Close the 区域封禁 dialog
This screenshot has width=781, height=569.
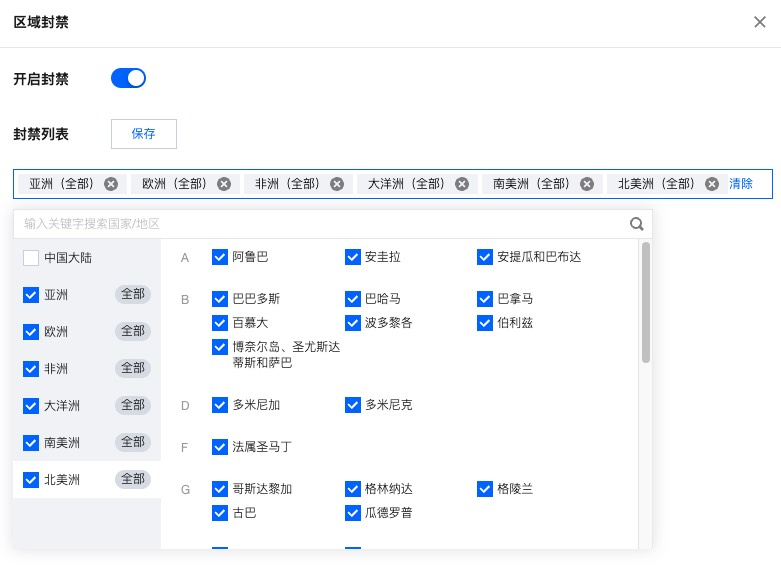[x=760, y=22]
